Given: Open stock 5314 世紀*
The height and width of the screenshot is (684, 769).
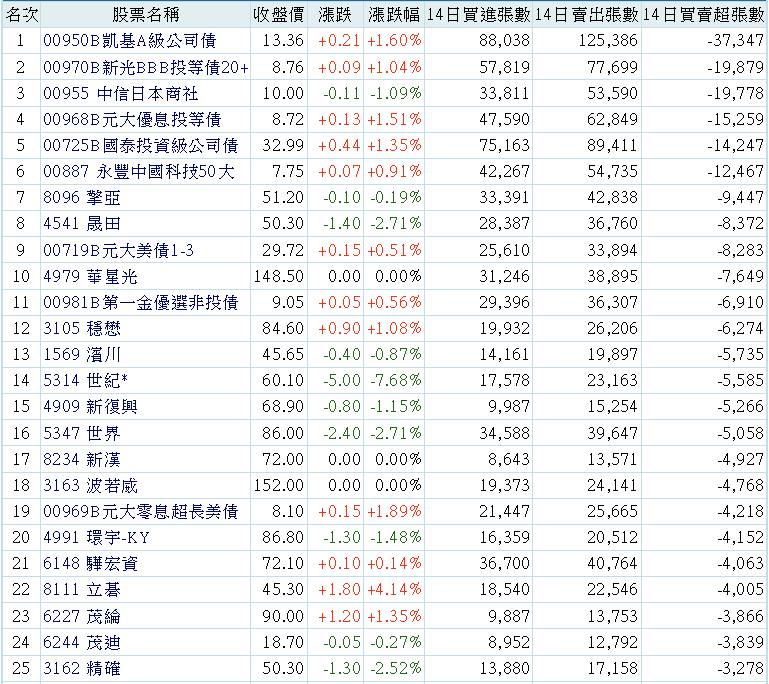Looking at the screenshot, I should pyautogui.click(x=85, y=380).
